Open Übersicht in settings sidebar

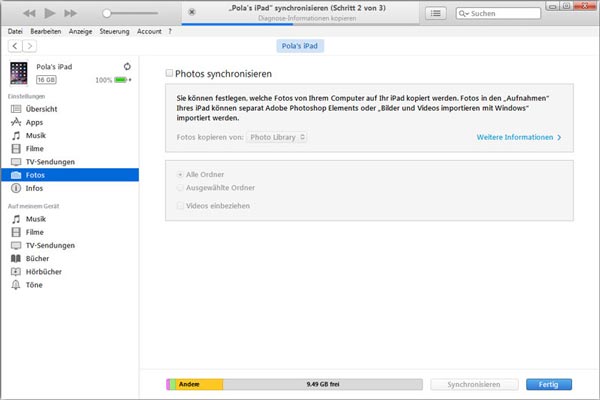point(41,109)
